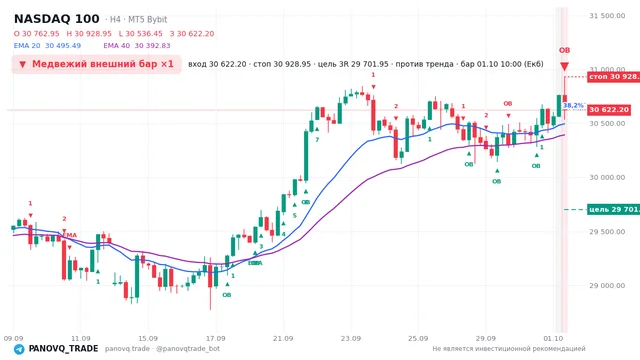The image size is (640, 360).
Task: Click the 25.09 date axis label
Action: pos(418,339)
